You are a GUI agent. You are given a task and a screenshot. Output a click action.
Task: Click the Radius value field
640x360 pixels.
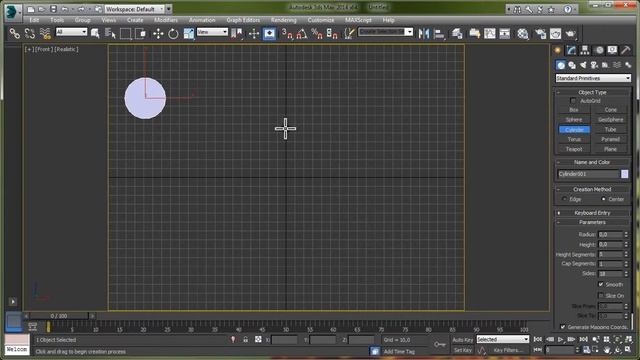pyautogui.click(x=610, y=234)
